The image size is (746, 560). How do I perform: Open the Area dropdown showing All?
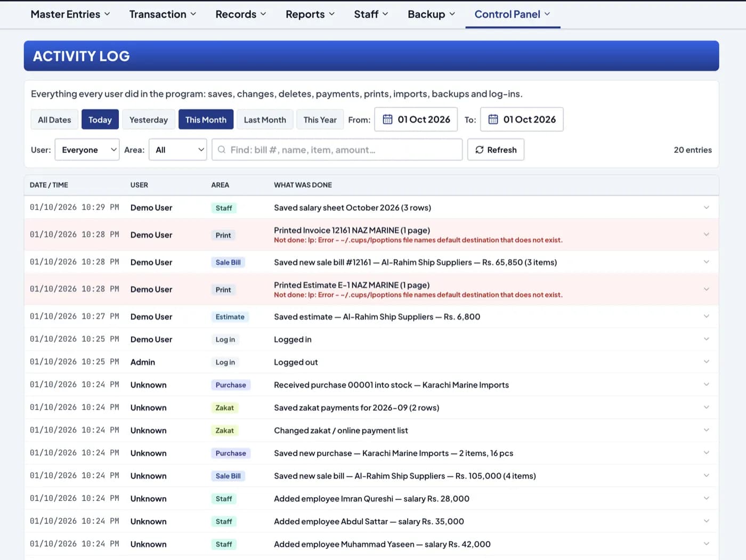pos(177,150)
